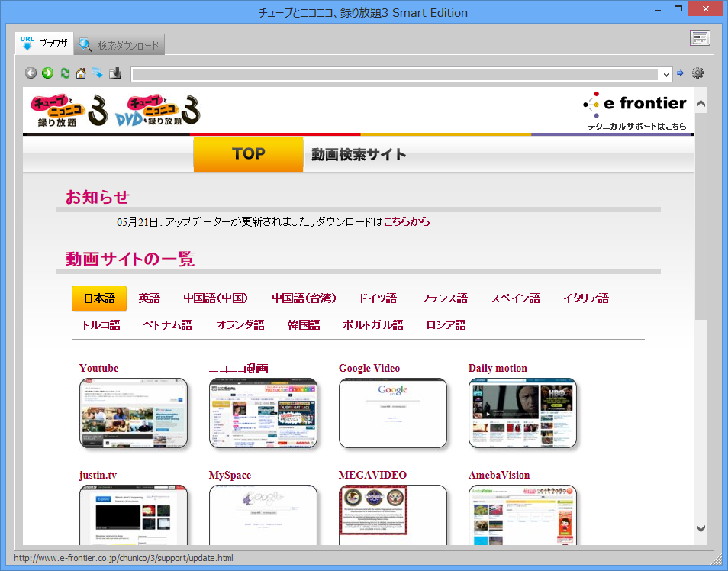Image resolution: width=728 pixels, height=571 pixels.
Task: Click the チューブとニコニコ録り放題3 logo
Action: coord(69,111)
